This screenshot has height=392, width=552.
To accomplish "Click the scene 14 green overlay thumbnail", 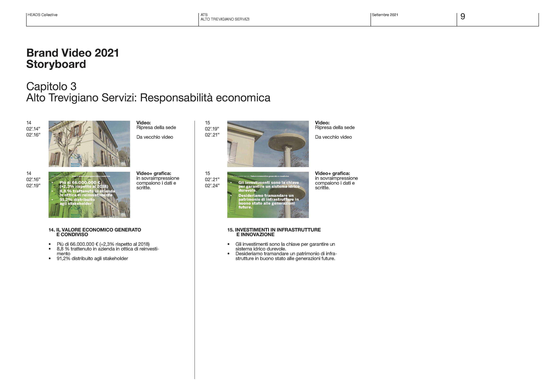I will click(x=89, y=195).
